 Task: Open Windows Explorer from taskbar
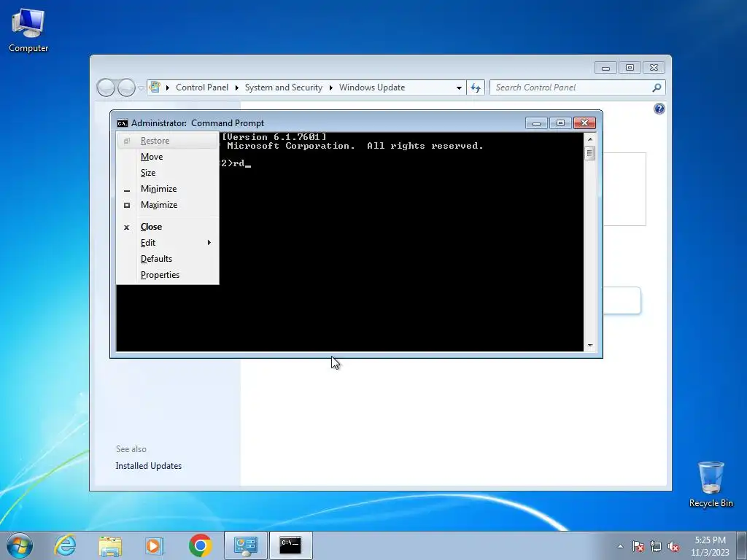pos(110,545)
